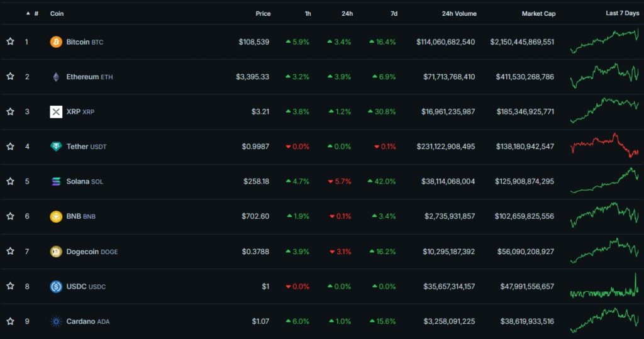This screenshot has width=644, height=339.
Task: Open the Bitcoin BTC coin page
Action: point(85,42)
